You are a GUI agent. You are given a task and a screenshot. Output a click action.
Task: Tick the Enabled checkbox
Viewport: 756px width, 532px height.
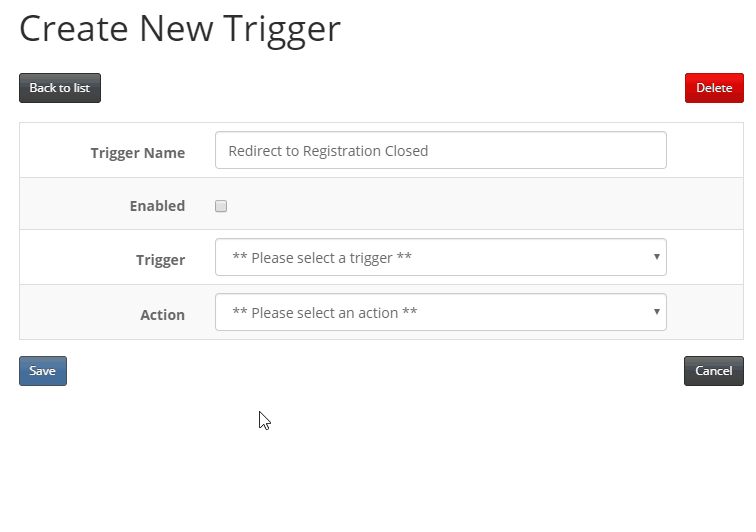(x=221, y=206)
